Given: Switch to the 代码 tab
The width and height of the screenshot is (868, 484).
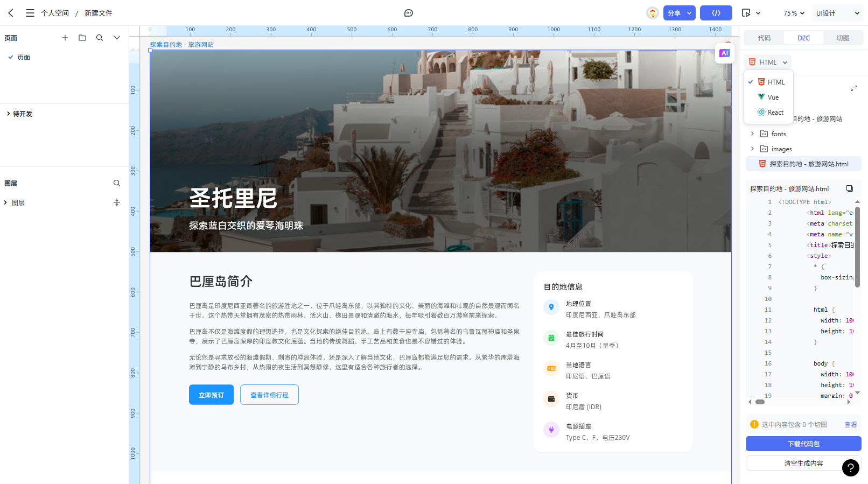Looking at the screenshot, I should click(x=764, y=38).
